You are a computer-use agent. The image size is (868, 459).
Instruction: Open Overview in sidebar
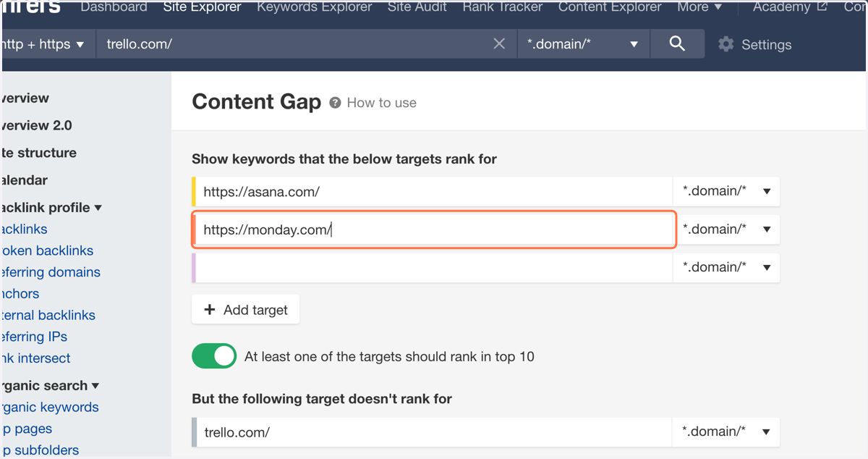(26, 98)
